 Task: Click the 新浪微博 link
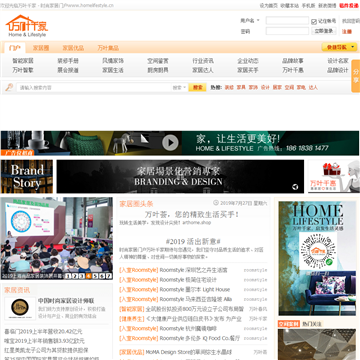327,5
